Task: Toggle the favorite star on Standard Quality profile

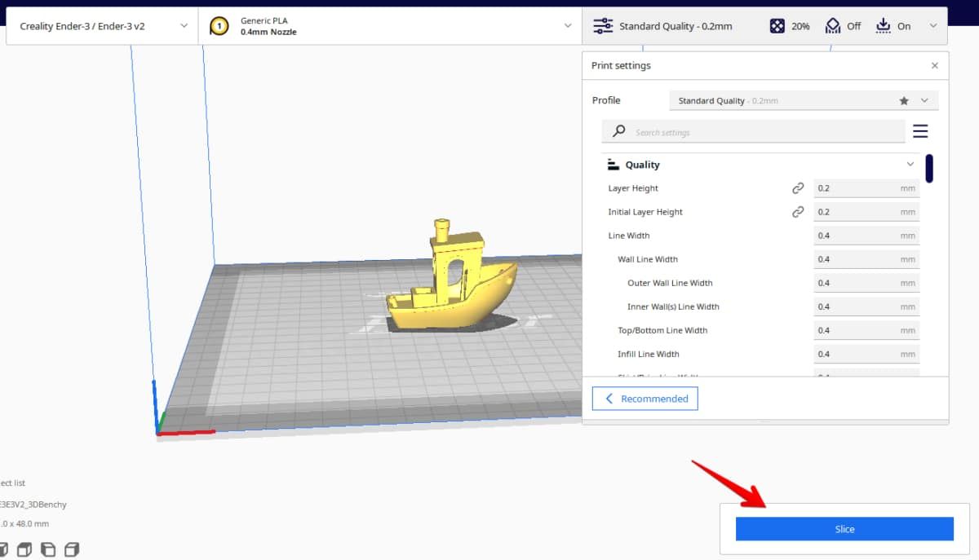Action: point(903,100)
